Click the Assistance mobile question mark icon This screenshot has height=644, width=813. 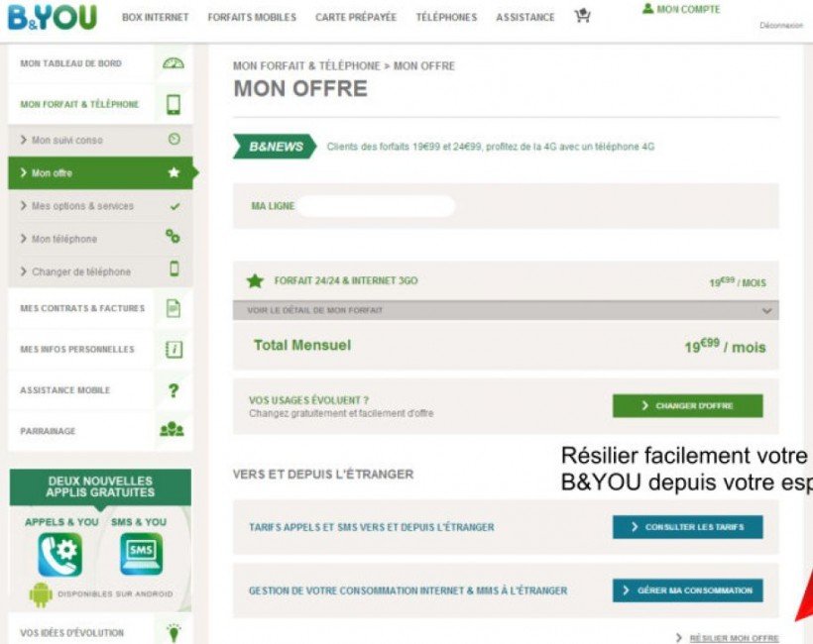point(174,390)
